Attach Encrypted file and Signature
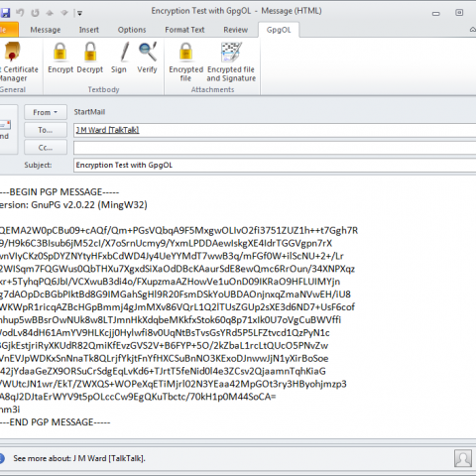This screenshot has width=476, height=476. coord(231,62)
